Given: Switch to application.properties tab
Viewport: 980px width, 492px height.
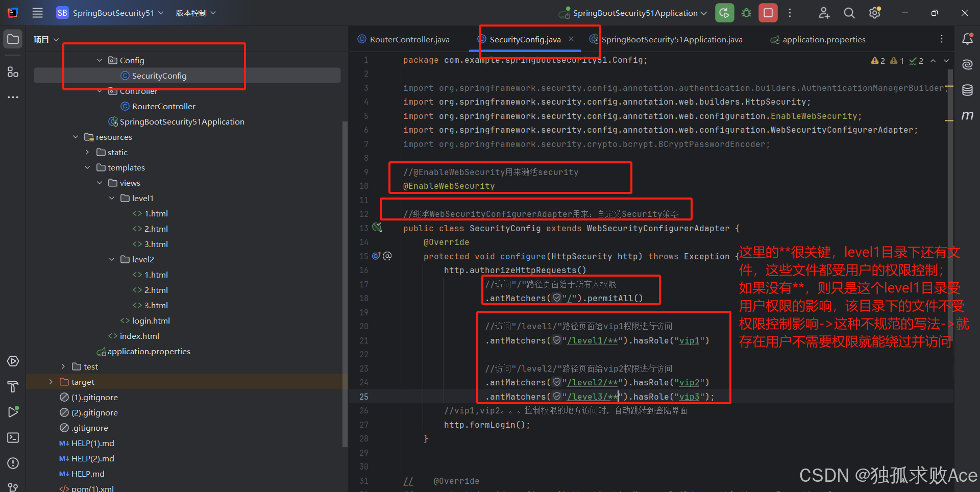Looking at the screenshot, I should pyautogui.click(x=818, y=39).
